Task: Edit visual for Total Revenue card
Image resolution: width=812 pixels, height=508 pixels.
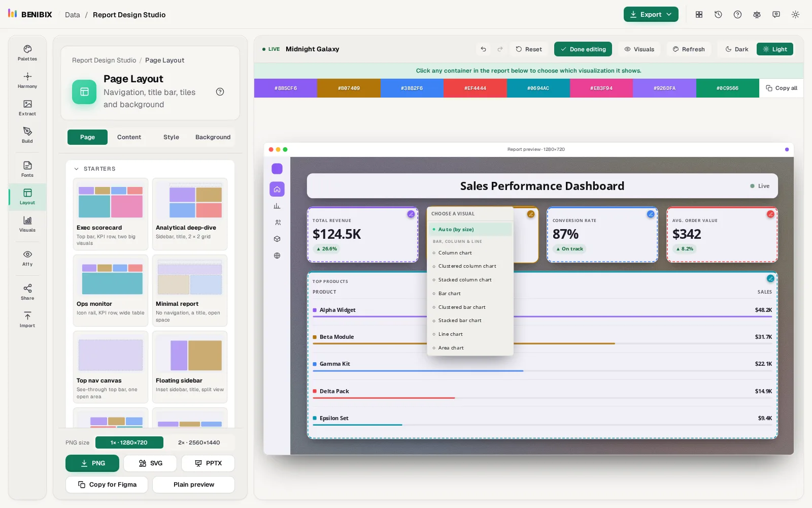Action: (411, 214)
